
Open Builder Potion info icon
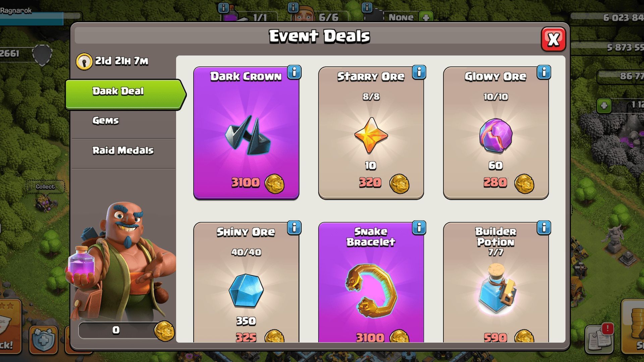pos(544,228)
